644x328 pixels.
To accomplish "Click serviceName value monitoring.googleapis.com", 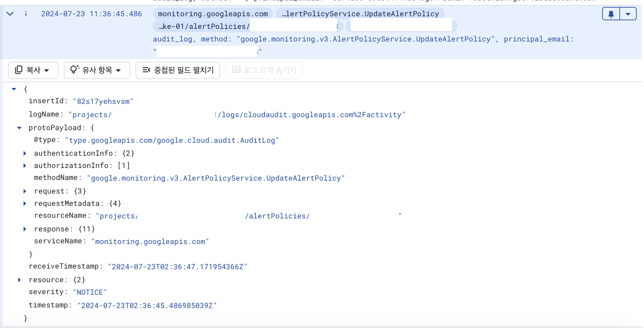I will point(150,242).
